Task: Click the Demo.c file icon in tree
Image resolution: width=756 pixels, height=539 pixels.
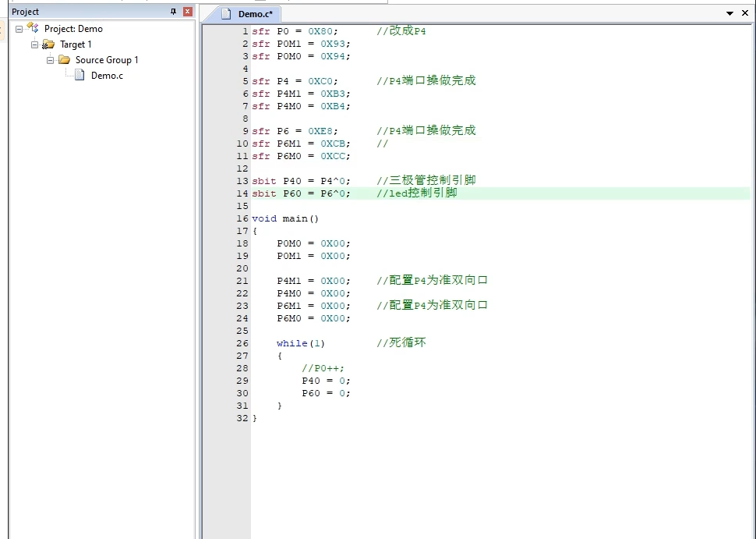Action: (x=79, y=76)
